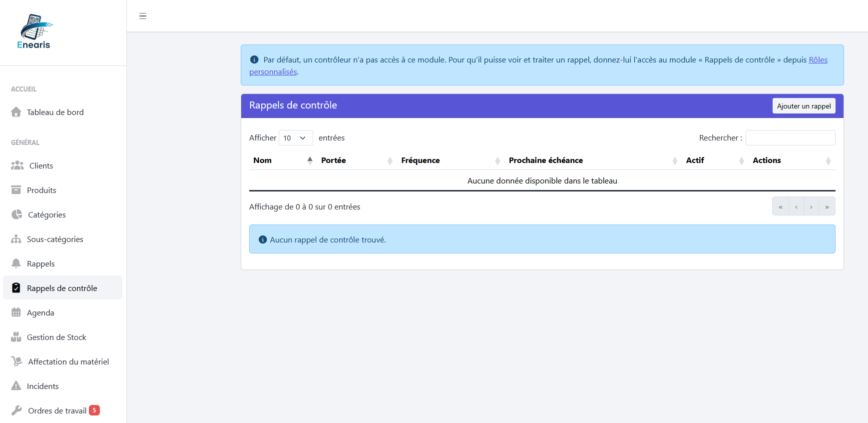Go to previous page of table
The image size is (868, 423).
pyautogui.click(x=796, y=206)
